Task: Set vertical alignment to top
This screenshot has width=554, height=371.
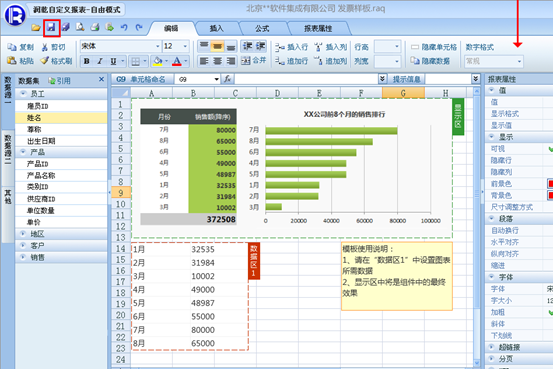Action: [204, 46]
